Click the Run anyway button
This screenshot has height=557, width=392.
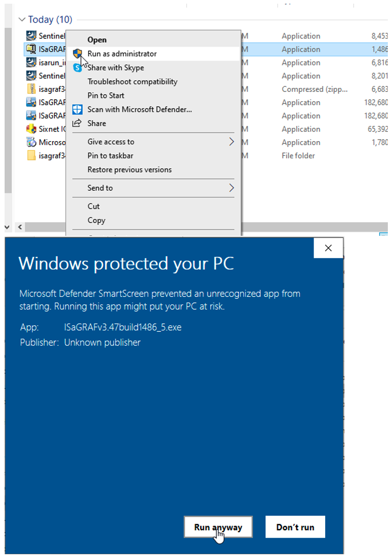click(x=218, y=527)
